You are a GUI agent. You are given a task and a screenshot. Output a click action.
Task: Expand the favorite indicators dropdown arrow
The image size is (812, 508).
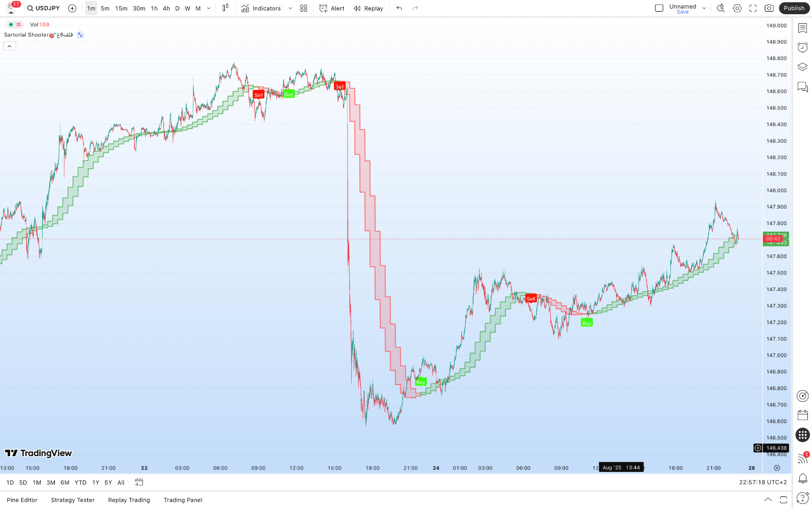tap(290, 8)
